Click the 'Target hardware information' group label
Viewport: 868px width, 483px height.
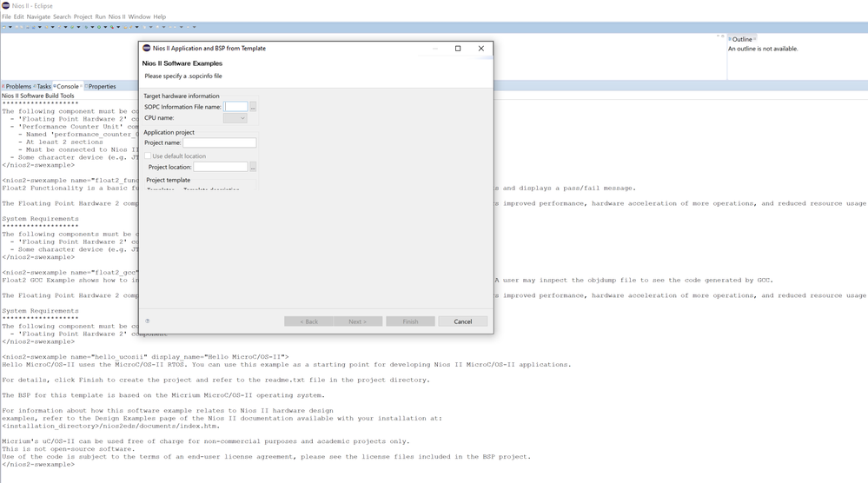coord(182,96)
